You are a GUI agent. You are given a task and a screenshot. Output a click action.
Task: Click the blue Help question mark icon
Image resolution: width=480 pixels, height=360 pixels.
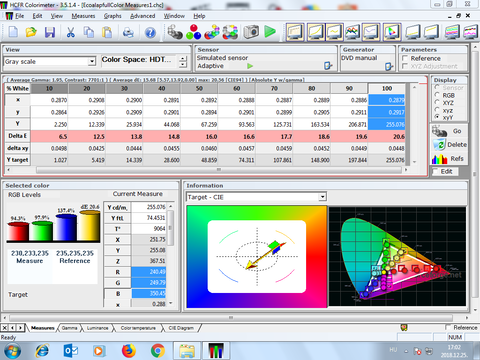[150, 32]
